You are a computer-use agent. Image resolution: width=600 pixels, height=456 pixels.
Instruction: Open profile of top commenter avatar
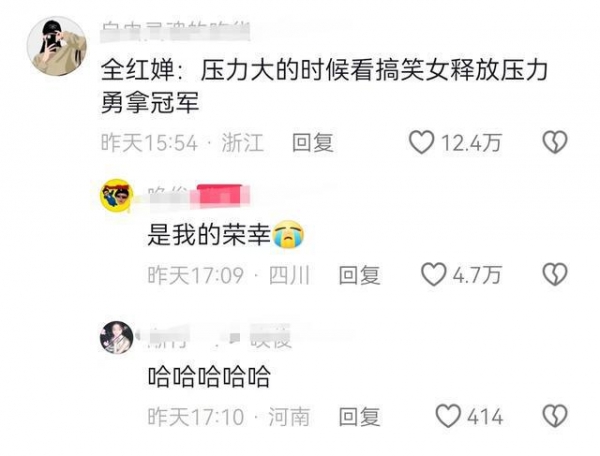click(x=57, y=46)
